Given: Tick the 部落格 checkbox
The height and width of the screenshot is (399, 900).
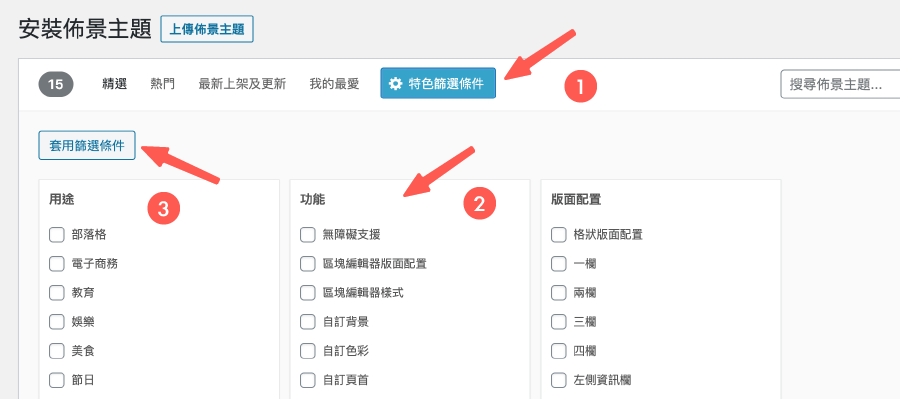Looking at the screenshot, I should pyautogui.click(x=56, y=235).
